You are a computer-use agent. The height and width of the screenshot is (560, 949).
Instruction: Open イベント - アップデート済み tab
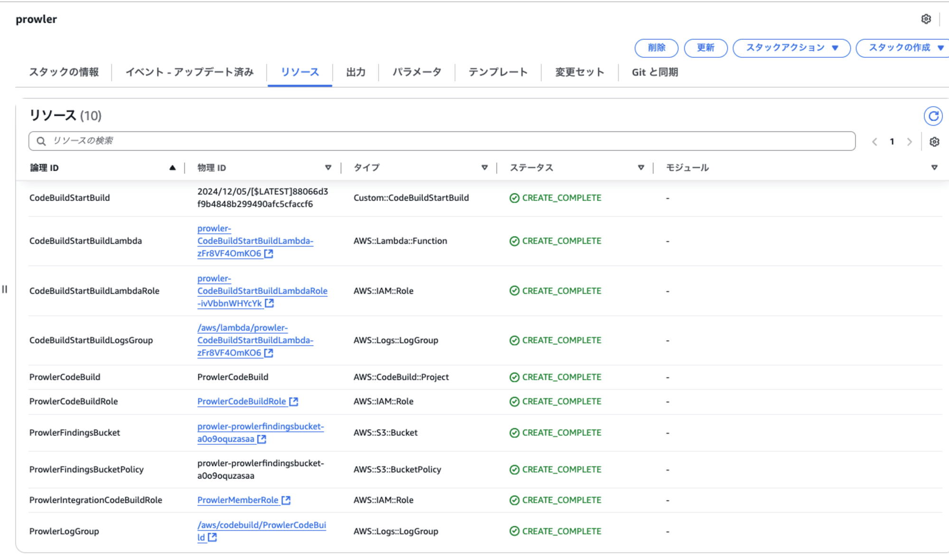pos(189,72)
